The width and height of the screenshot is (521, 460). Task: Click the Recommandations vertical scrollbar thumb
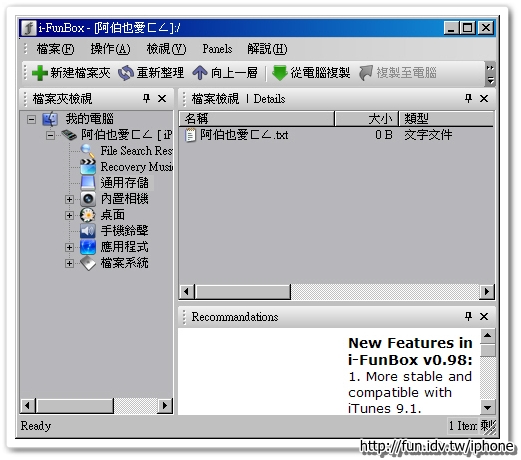(x=488, y=350)
